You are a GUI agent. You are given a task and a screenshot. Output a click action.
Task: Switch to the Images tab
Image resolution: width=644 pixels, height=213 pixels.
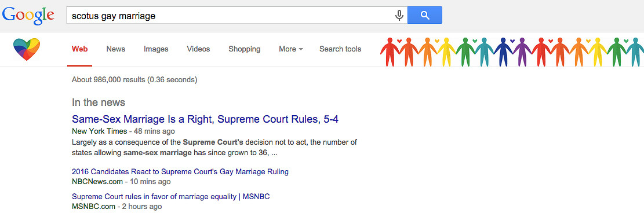pyautogui.click(x=156, y=49)
